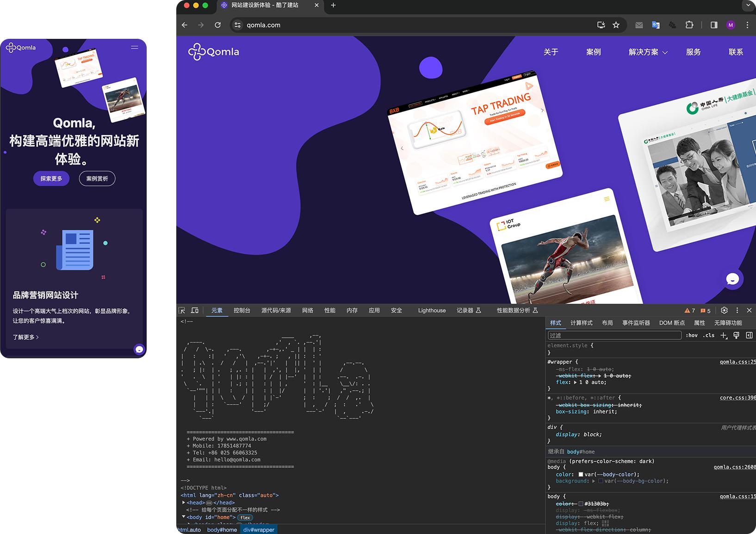Screen dimensions: 756x534
Task: Open the chat bubble on desktop page
Action: click(732, 279)
